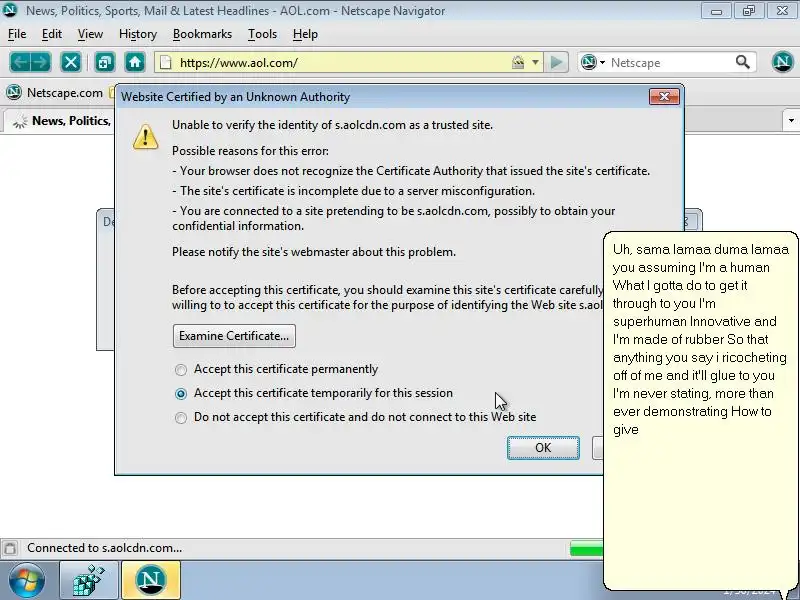Click the page icon in the address bar
Image resolution: width=800 pixels, height=600 pixels.
point(165,63)
